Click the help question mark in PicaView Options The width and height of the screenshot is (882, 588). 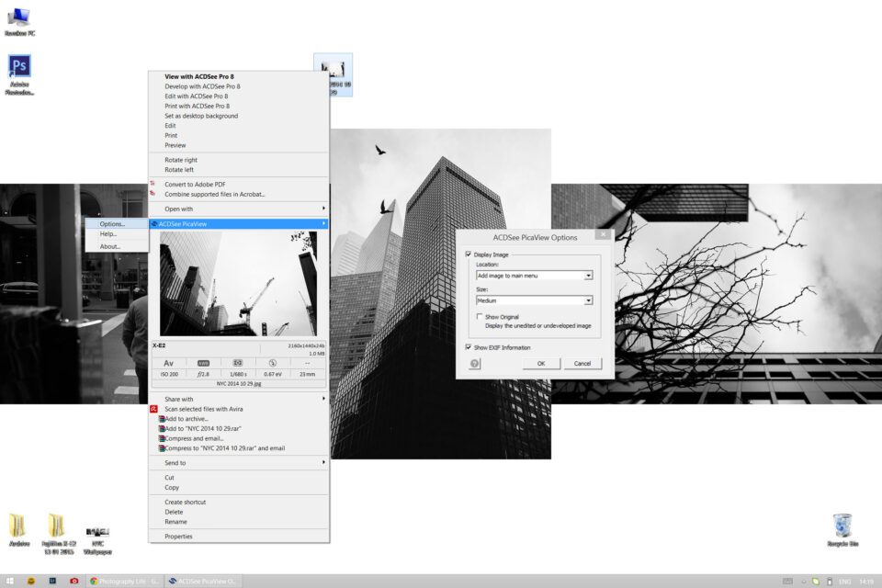[x=474, y=364]
